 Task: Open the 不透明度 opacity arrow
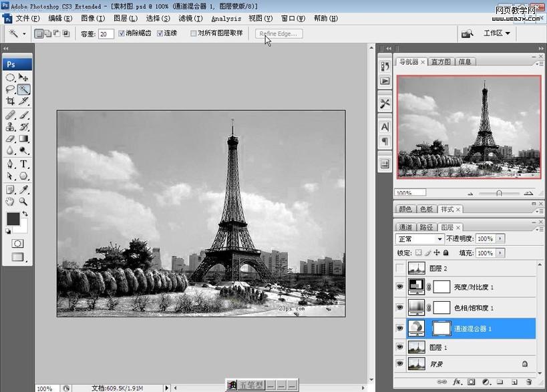pyautogui.click(x=500, y=238)
